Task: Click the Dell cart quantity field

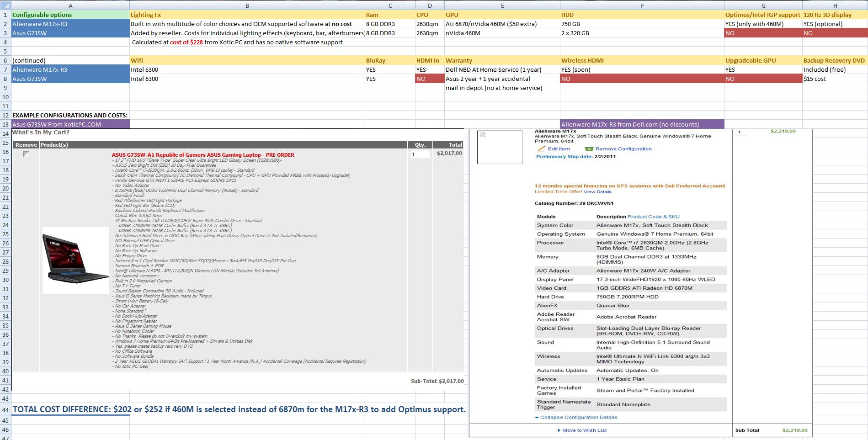Action: 741,132
